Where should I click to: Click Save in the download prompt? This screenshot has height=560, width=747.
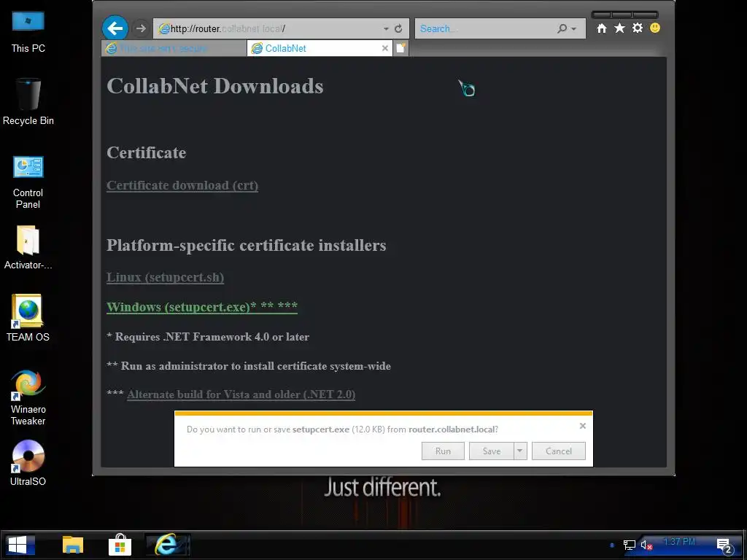491,451
